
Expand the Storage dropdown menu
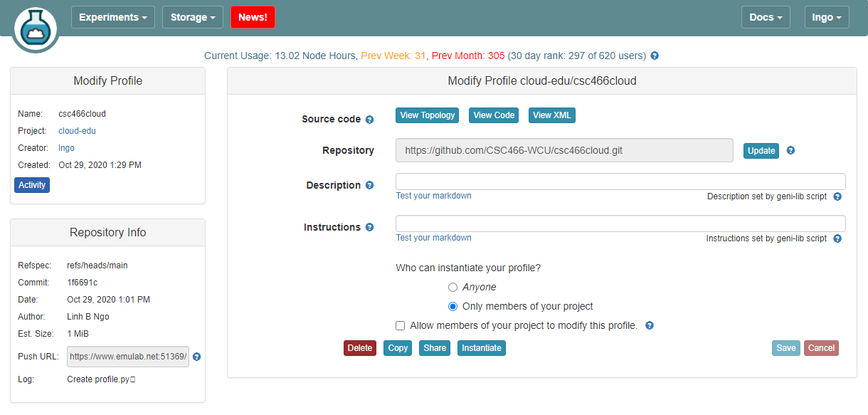[x=193, y=17]
